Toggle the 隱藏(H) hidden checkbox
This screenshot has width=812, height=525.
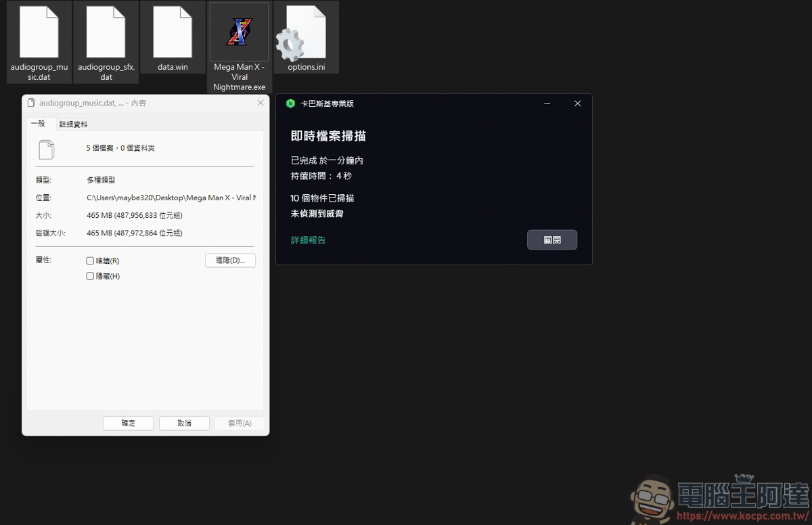click(90, 276)
